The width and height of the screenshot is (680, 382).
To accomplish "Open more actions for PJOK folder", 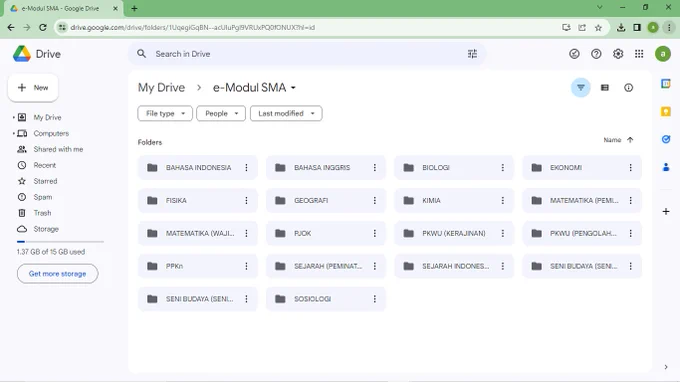I will point(375,233).
